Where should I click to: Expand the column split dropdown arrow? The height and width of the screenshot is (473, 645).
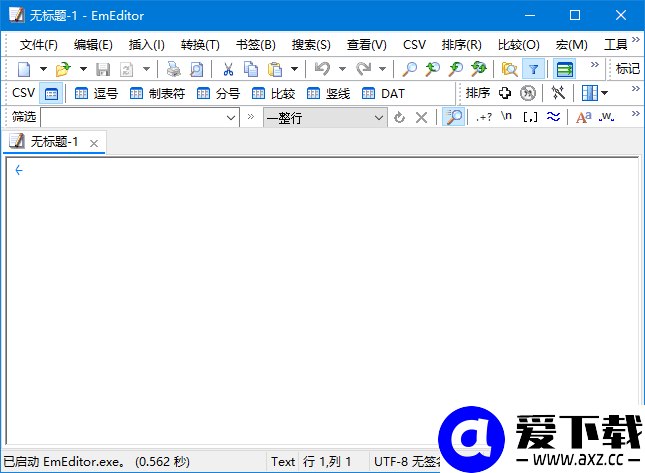coord(604,93)
